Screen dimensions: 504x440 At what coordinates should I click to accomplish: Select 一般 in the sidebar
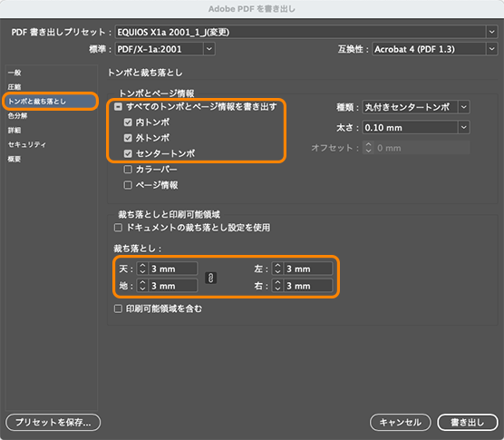(x=15, y=73)
